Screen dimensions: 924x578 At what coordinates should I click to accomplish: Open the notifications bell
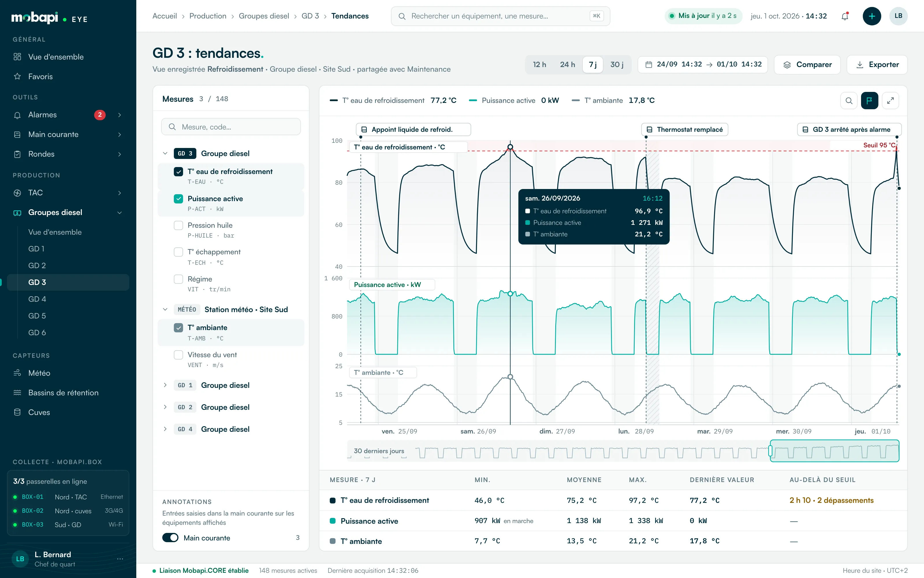point(845,16)
